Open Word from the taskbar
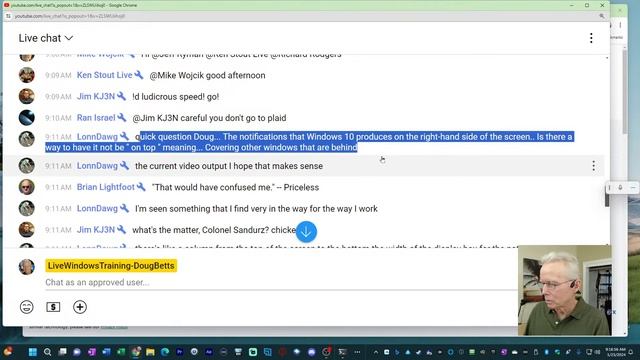 click(107, 352)
